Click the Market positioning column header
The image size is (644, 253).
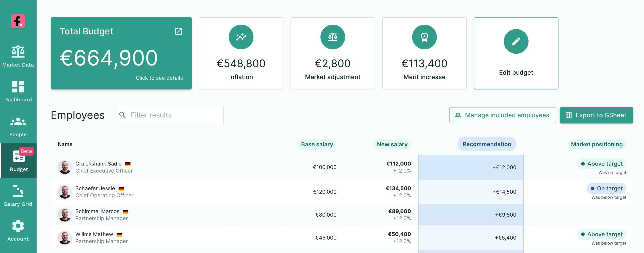[596, 144]
